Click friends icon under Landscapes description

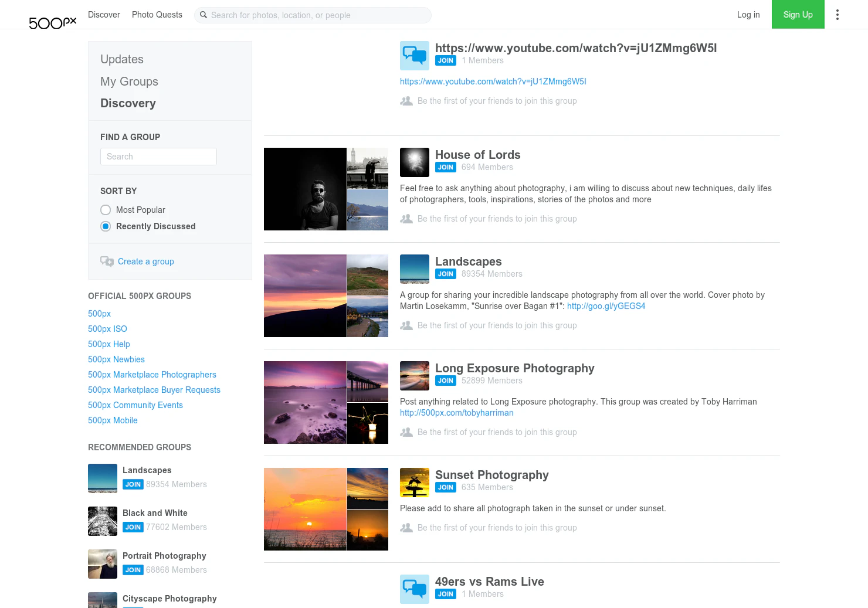point(406,325)
